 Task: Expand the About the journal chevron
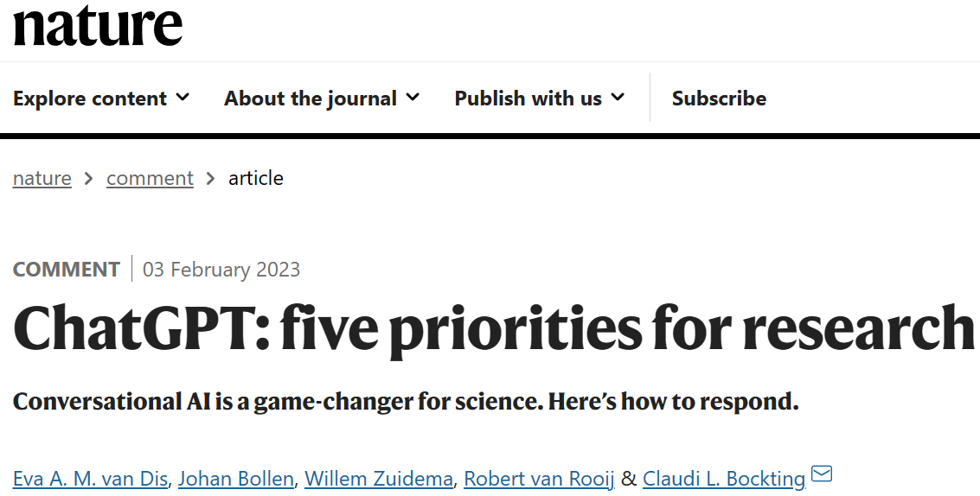click(413, 98)
